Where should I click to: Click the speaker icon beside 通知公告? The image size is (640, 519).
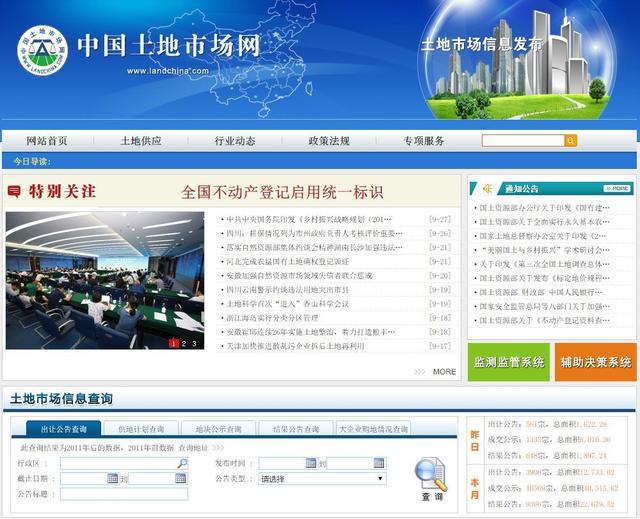pyautogui.click(x=487, y=189)
